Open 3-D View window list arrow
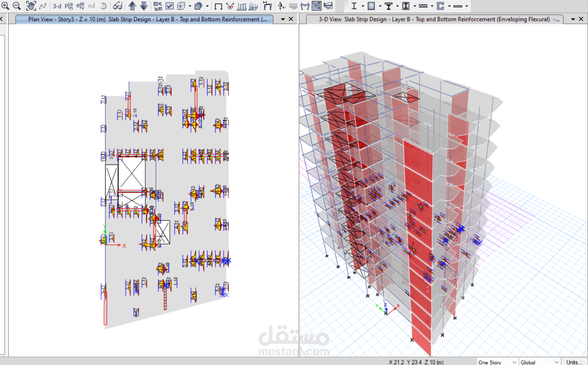The image size is (588, 365). click(x=573, y=19)
